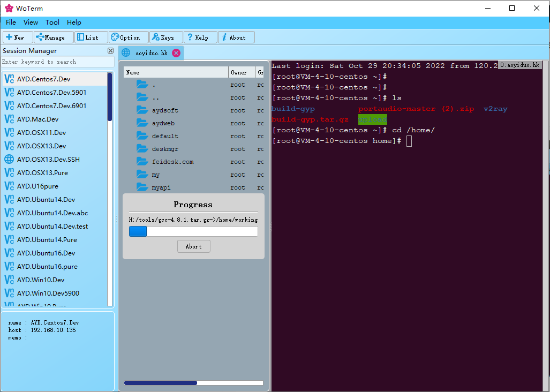Open the Help menu in menu bar

pos(74,22)
